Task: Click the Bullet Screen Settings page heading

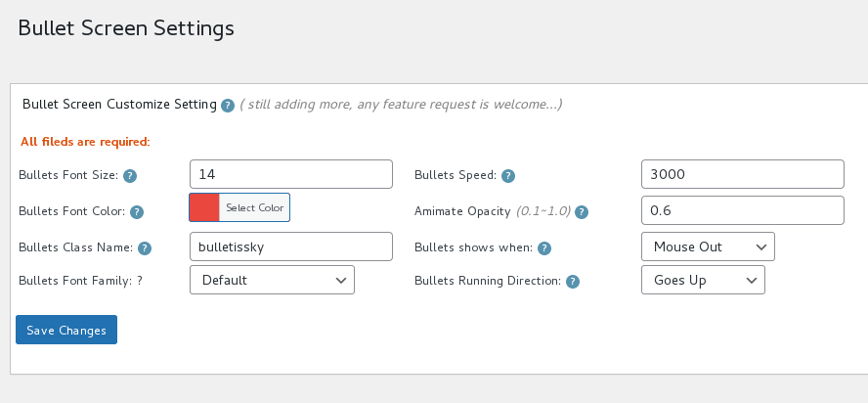Action: [126, 27]
